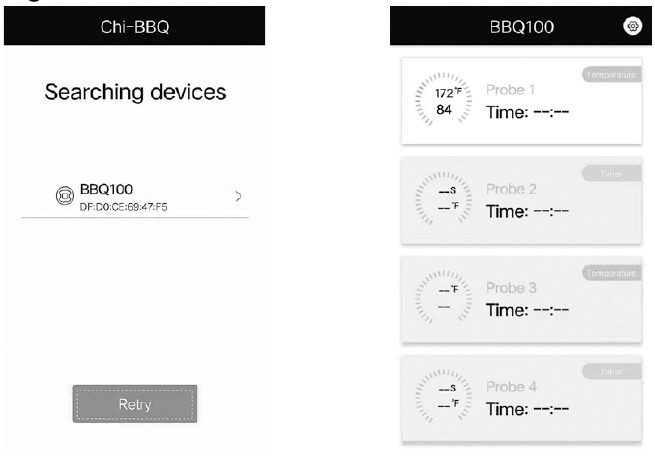Open settings gear icon in BBQ100 header

631,27
